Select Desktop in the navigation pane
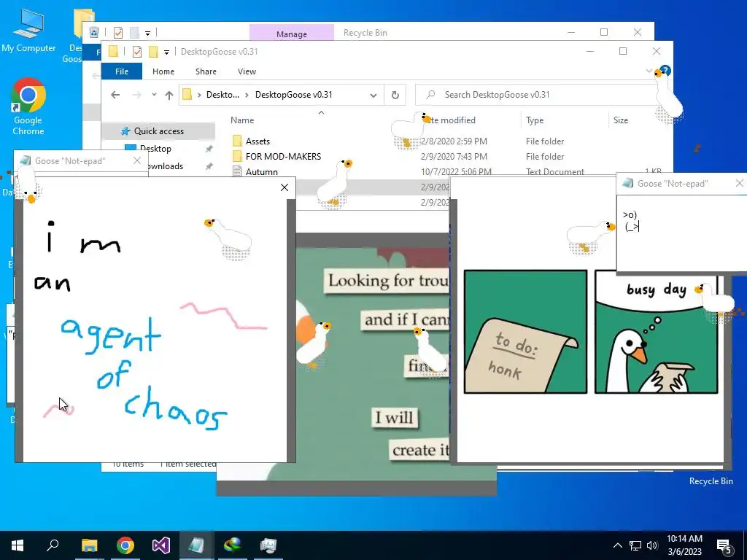Image resolution: width=747 pixels, height=560 pixels. pos(155,148)
